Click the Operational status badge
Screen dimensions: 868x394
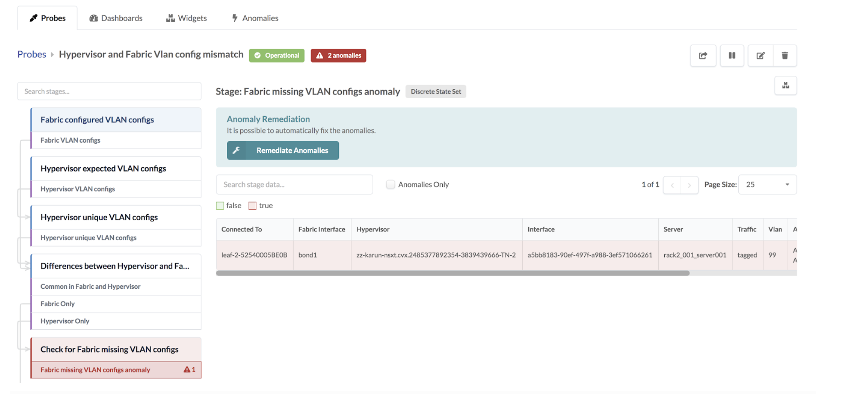[x=277, y=56]
